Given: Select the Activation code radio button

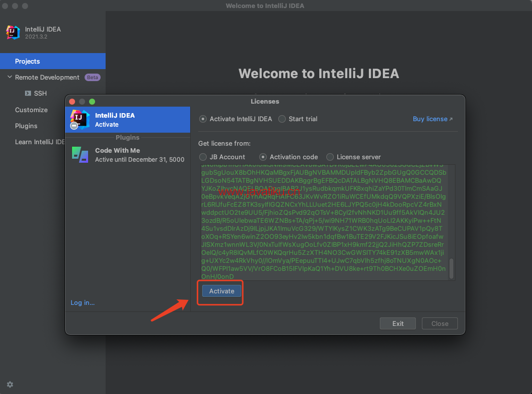Looking at the screenshot, I should point(263,157).
